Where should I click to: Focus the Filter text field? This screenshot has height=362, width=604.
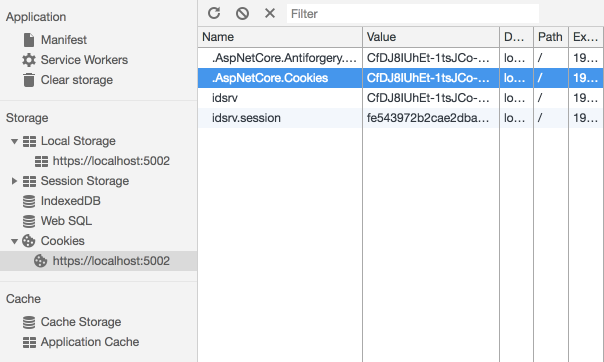413,14
